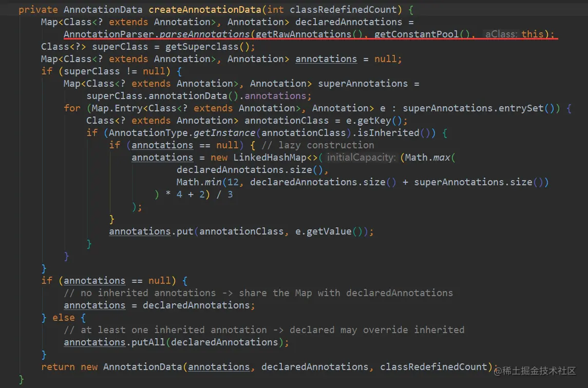This screenshot has height=388, width=588.
Task: Click the getSuperclass() call
Action: [207, 47]
